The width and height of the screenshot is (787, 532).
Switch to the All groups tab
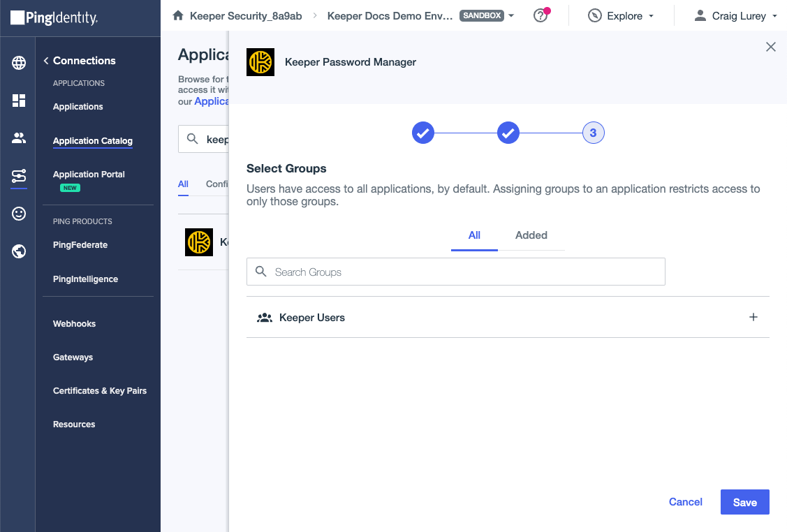point(474,235)
